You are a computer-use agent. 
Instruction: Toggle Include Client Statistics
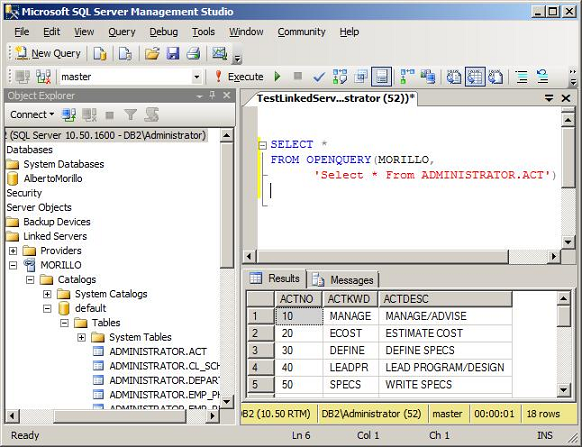click(428, 77)
